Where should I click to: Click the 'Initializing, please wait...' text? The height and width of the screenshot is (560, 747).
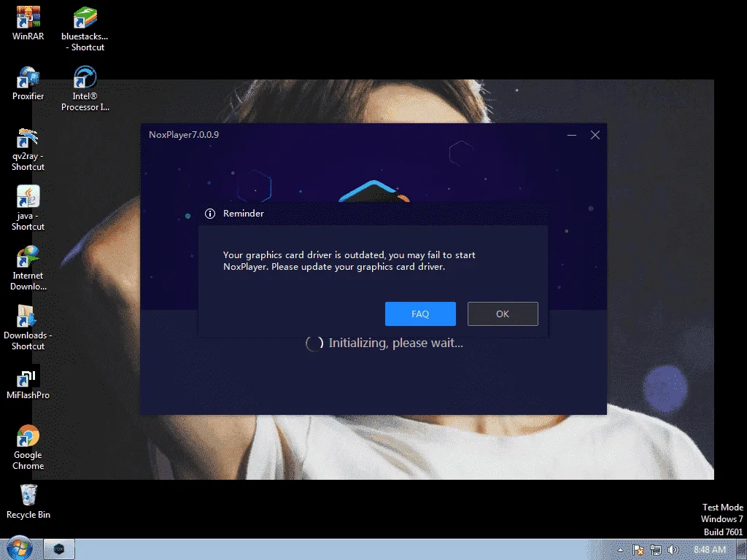(395, 343)
